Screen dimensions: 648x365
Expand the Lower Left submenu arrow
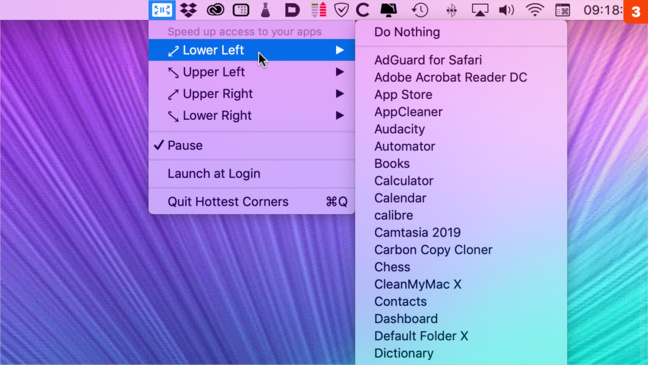pyautogui.click(x=340, y=50)
